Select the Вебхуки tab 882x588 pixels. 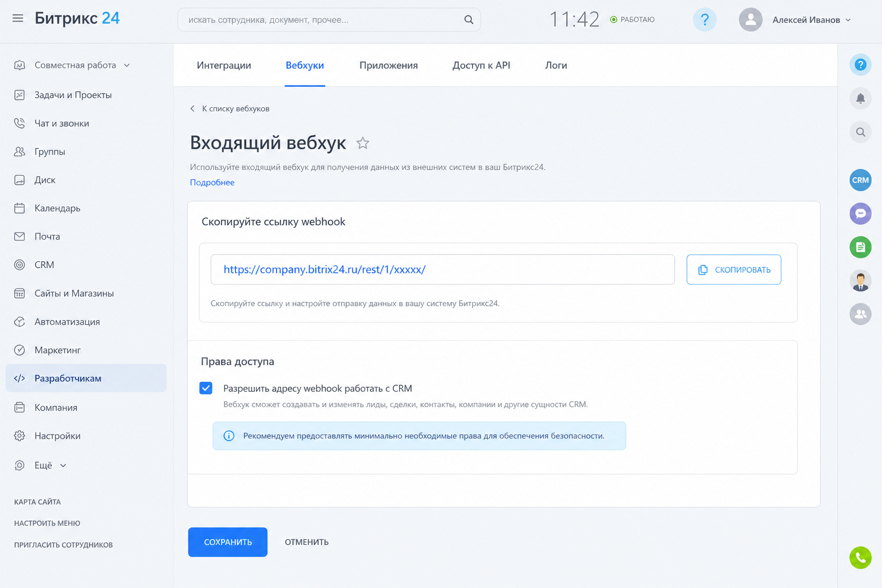(x=305, y=65)
